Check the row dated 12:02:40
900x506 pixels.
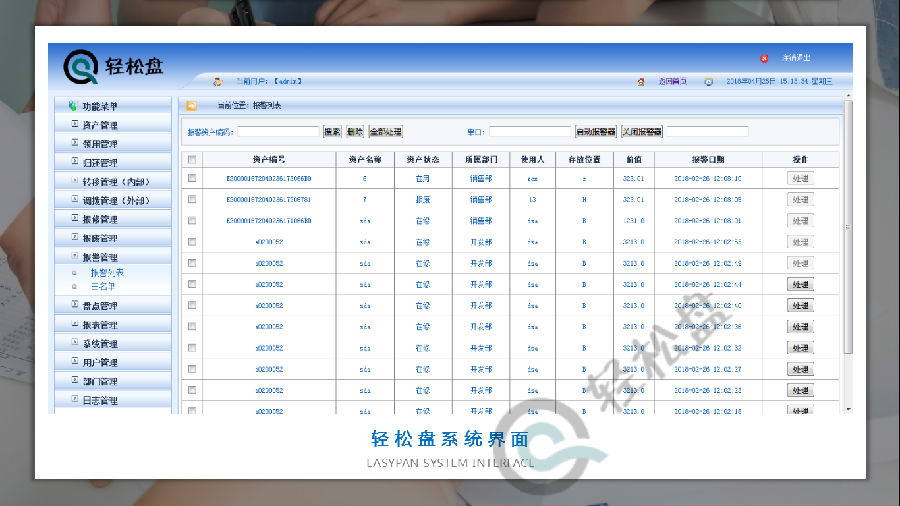click(192, 305)
